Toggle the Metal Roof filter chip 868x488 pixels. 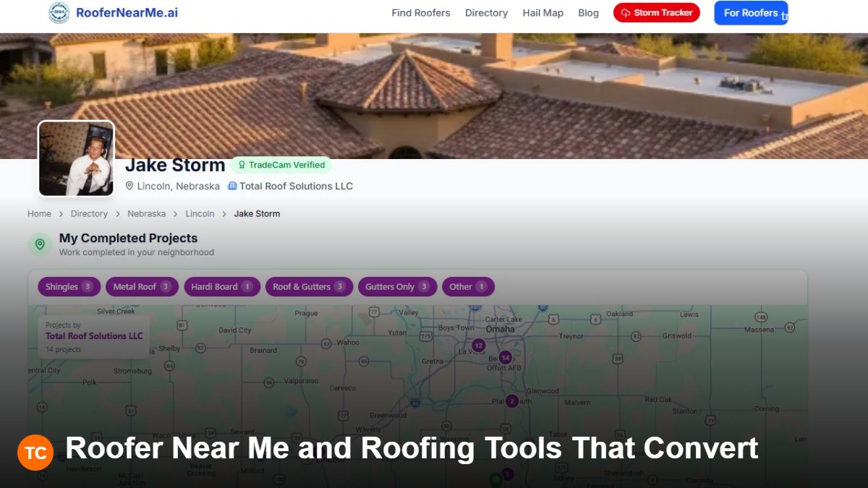(142, 287)
